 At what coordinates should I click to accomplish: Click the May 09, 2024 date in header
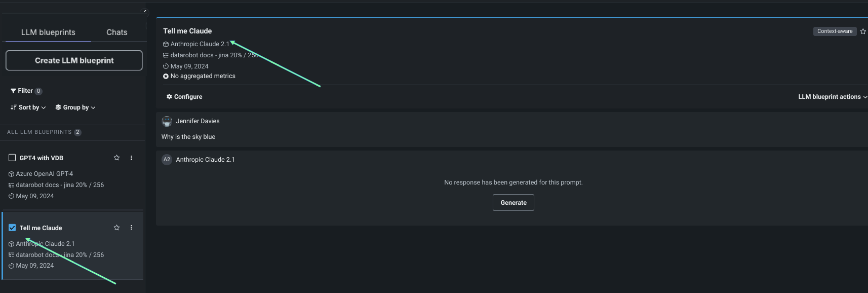189,66
